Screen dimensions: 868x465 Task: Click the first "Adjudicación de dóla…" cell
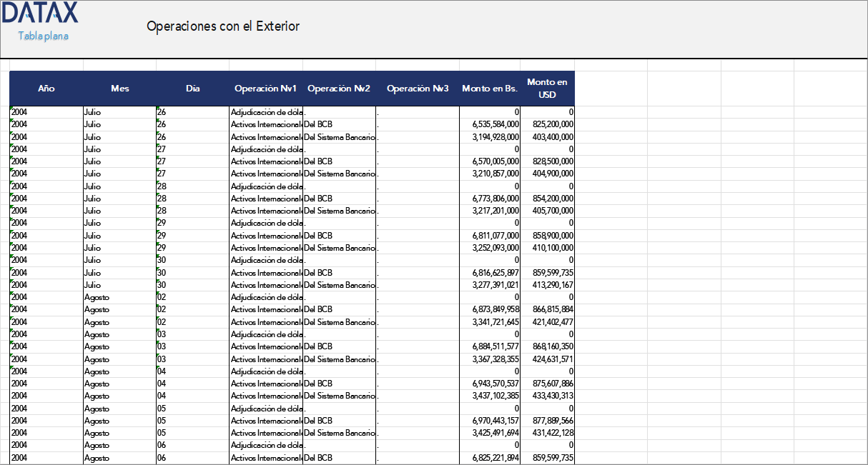(265, 112)
